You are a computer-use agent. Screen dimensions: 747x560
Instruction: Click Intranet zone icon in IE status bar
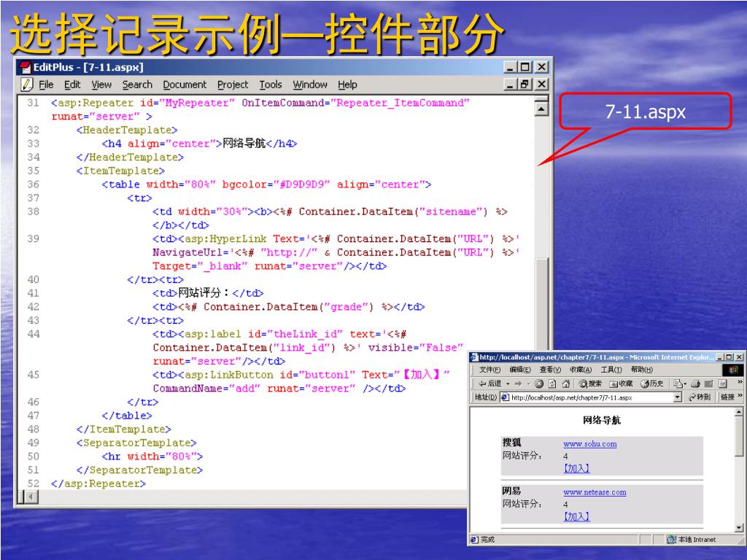pyautogui.click(x=672, y=540)
